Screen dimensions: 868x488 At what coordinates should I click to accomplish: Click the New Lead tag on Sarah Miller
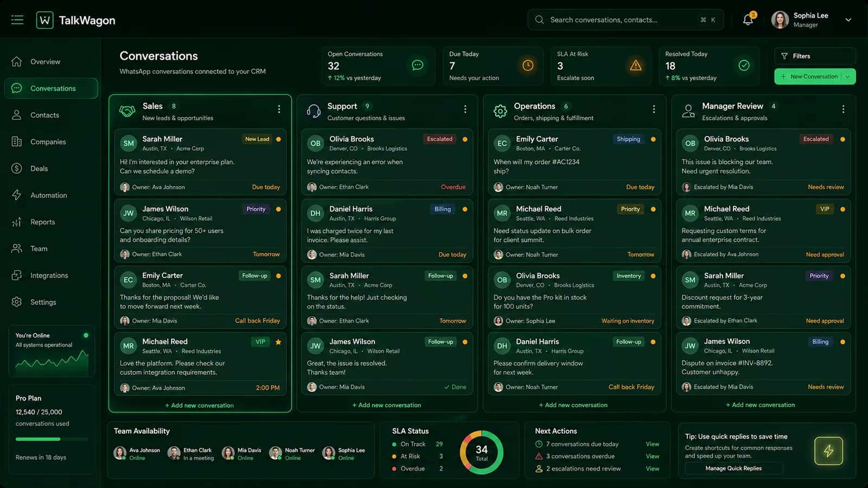coord(257,139)
